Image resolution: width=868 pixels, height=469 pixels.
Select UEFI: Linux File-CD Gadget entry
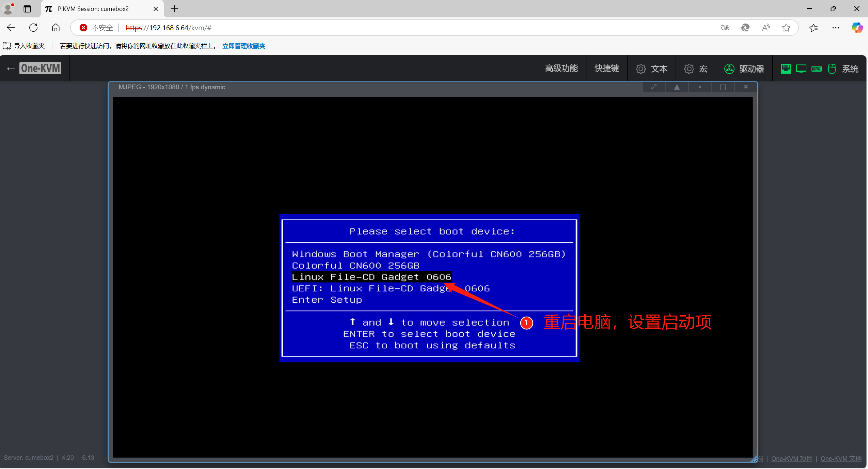click(x=391, y=288)
